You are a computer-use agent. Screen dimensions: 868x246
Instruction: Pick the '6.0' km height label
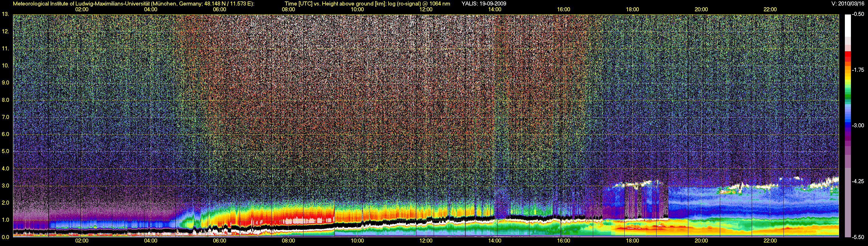tap(5, 134)
